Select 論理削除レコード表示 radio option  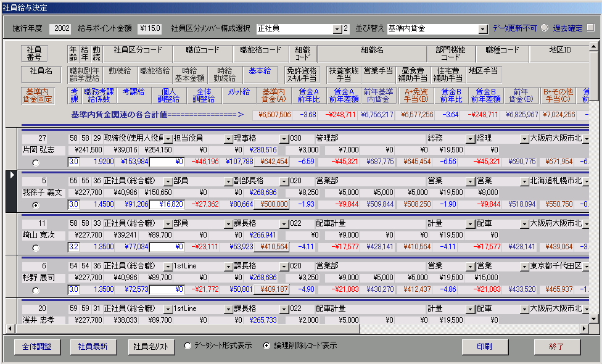click(x=266, y=346)
